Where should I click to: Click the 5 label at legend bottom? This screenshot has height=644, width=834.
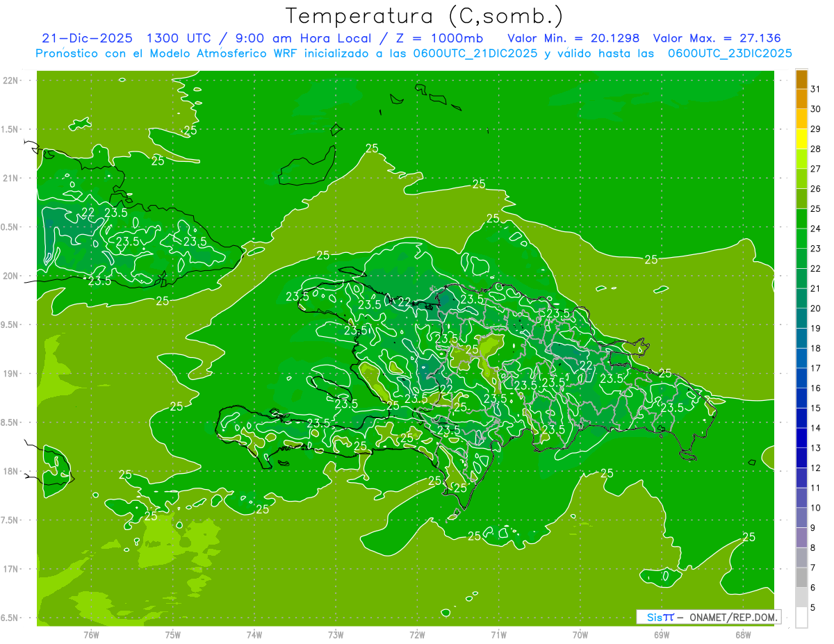point(813,608)
